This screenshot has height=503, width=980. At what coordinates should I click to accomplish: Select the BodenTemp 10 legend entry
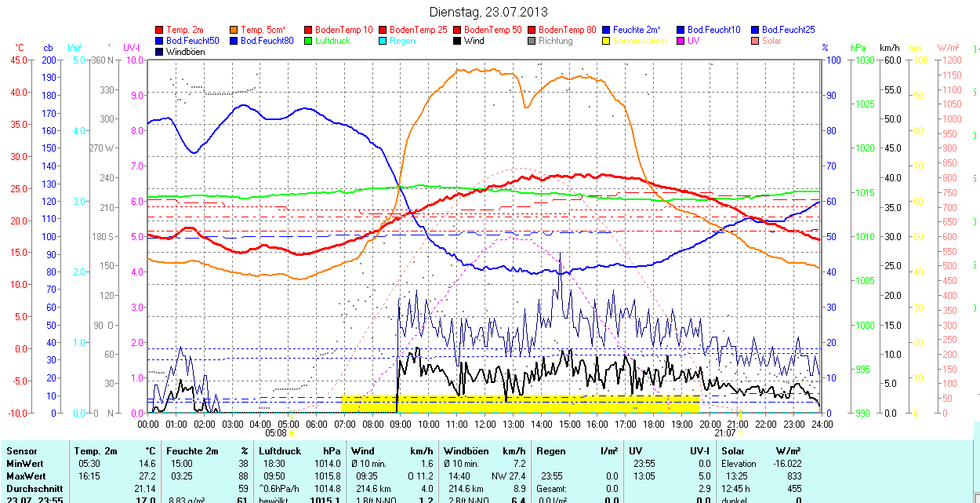[343, 30]
